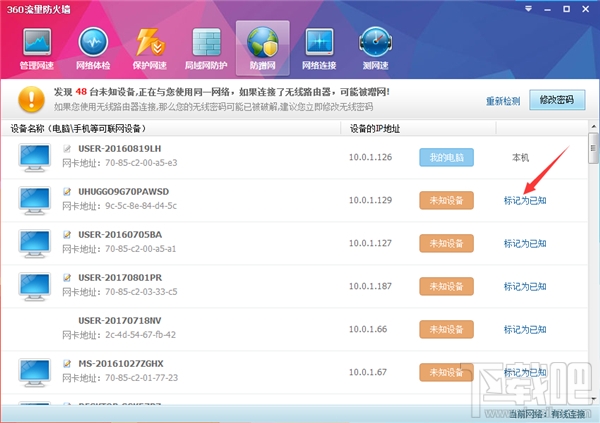This screenshot has height=423, width=600.
Task: Click the 重新检测 link
Action: tap(503, 101)
